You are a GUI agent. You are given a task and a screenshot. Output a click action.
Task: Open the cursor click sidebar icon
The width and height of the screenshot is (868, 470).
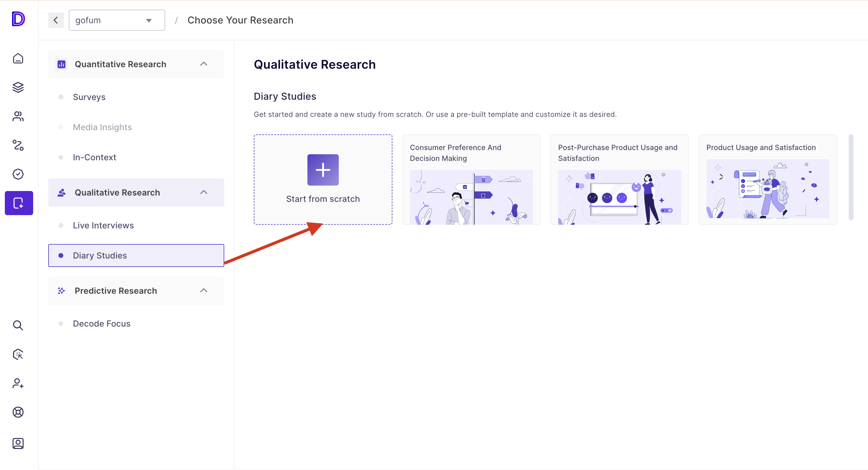click(x=18, y=354)
